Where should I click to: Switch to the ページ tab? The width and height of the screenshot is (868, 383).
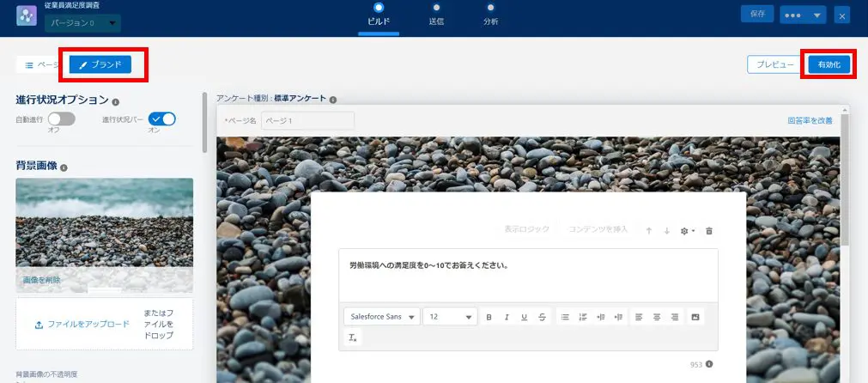click(42, 64)
